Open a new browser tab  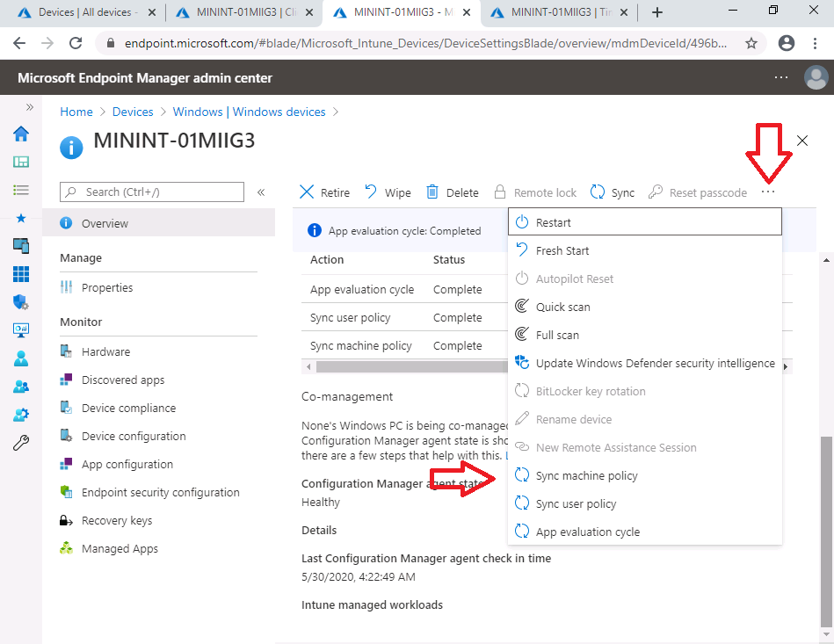coord(657,12)
